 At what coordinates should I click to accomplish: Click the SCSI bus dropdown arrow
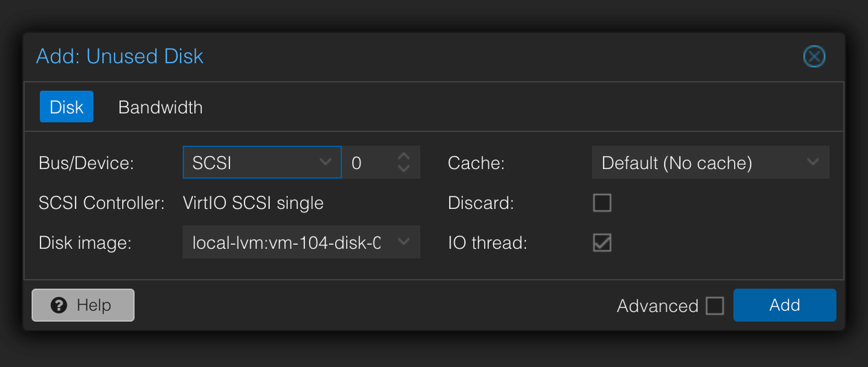325,163
